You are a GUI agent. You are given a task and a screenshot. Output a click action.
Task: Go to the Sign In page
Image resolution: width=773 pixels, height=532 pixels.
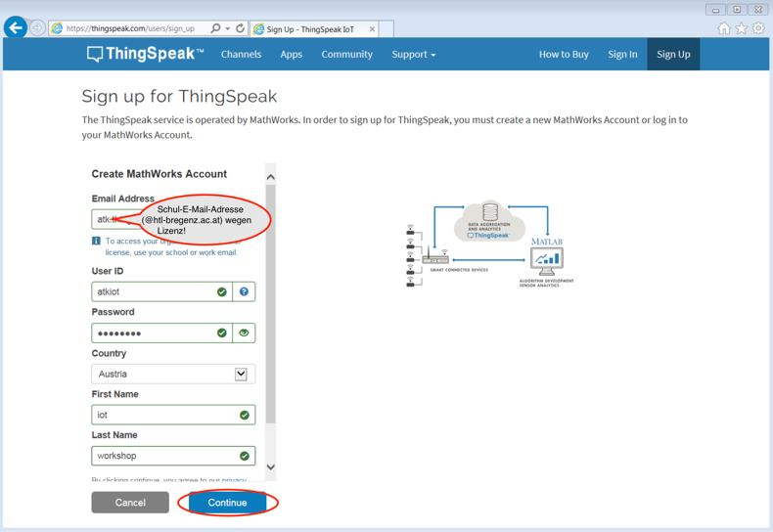622,54
